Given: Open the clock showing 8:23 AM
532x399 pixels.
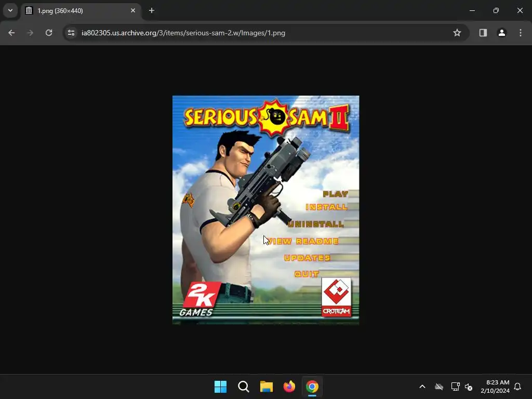Looking at the screenshot, I should click(495, 387).
